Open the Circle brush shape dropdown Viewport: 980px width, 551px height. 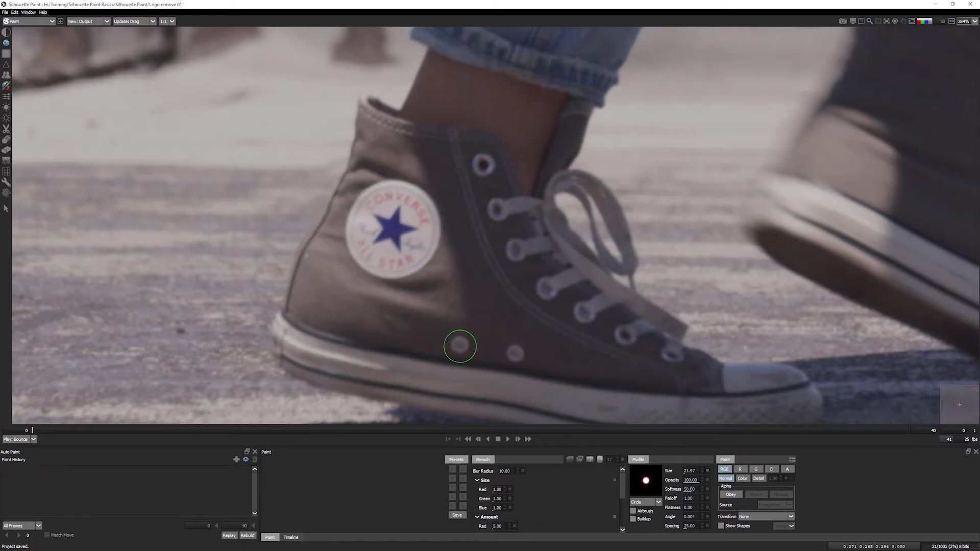(646, 502)
